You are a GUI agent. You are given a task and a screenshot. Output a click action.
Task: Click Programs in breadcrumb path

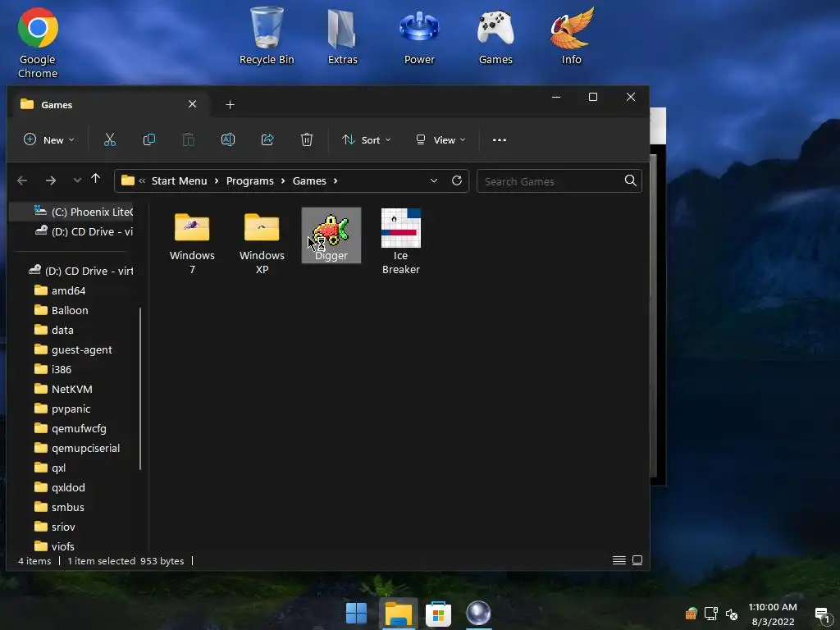point(249,181)
